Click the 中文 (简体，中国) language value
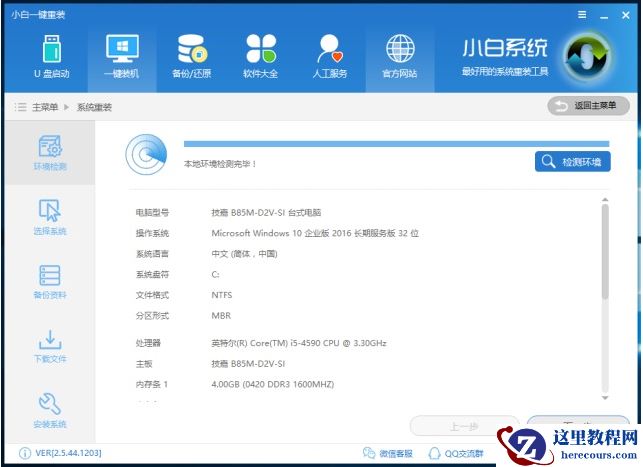Screen dimensions: 643x467 click(x=244, y=254)
